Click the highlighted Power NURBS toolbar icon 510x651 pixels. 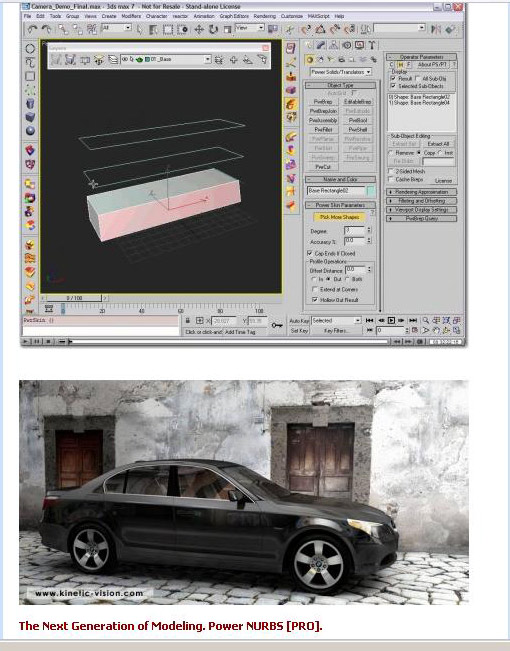tap(291, 104)
